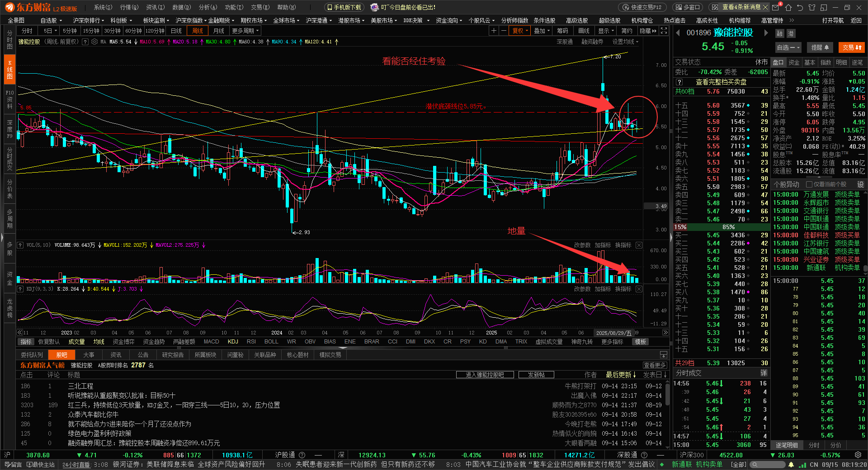The height and width of the screenshot is (470, 868).
Task: Go to previous stock with left triangle arrow
Action: (678, 33)
